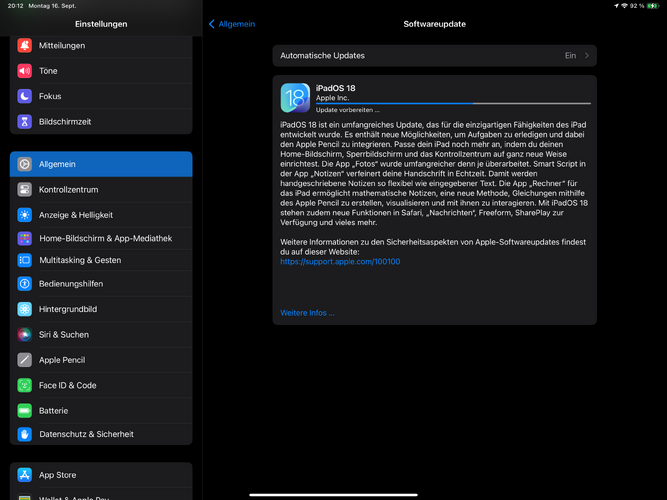Tap the Allgemein gear icon
Screen dimensions: 667x500
25,164
